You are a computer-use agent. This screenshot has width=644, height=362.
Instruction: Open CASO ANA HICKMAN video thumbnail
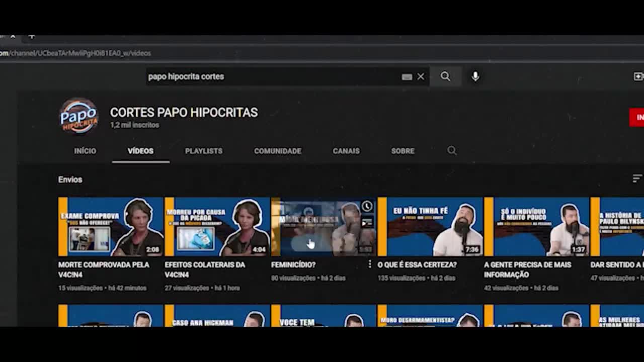click(x=217, y=316)
